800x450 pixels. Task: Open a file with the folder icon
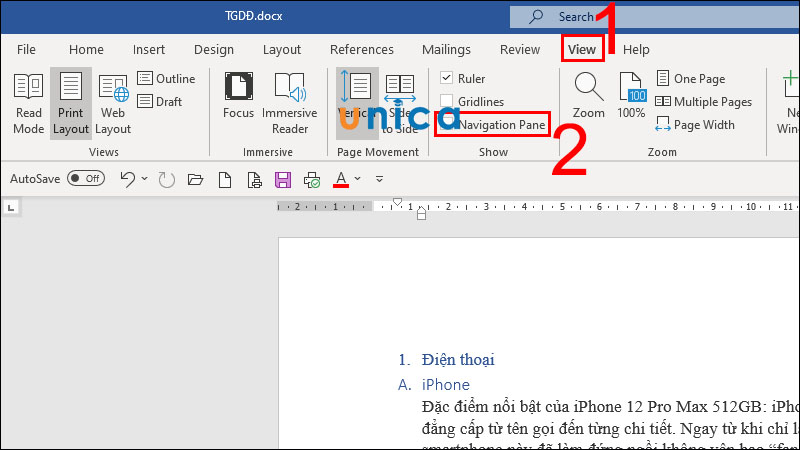click(x=195, y=179)
